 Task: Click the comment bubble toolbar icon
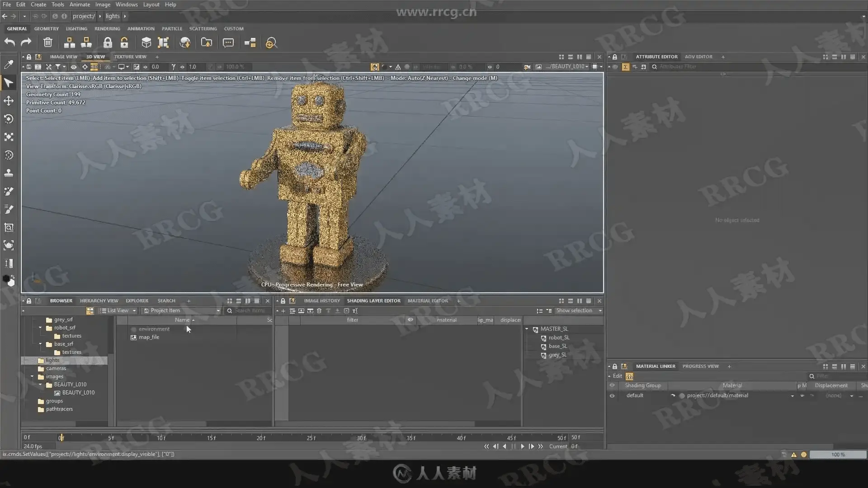point(228,42)
